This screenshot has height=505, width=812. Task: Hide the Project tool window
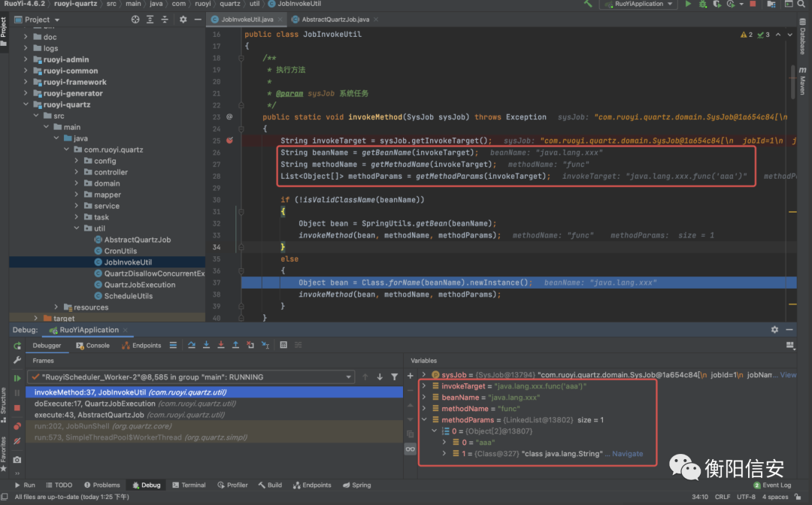[197, 20]
